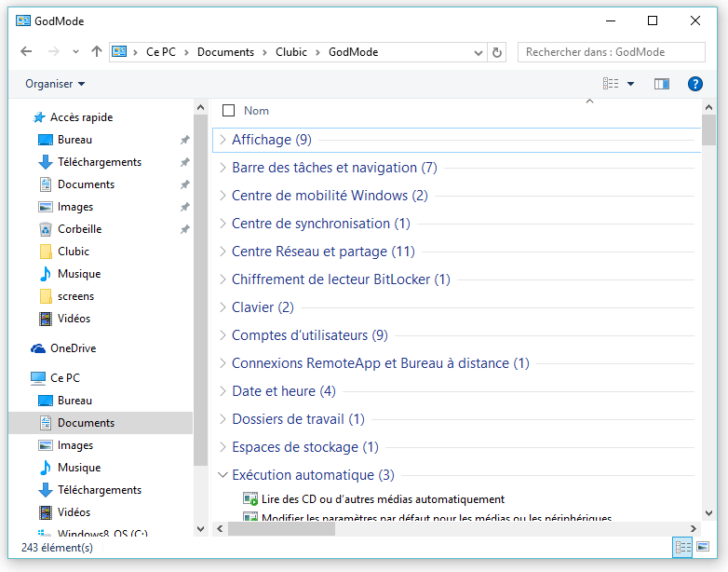The image size is (728, 572).
Task: Click the file list vertical scrollbar thumb
Action: [708, 129]
